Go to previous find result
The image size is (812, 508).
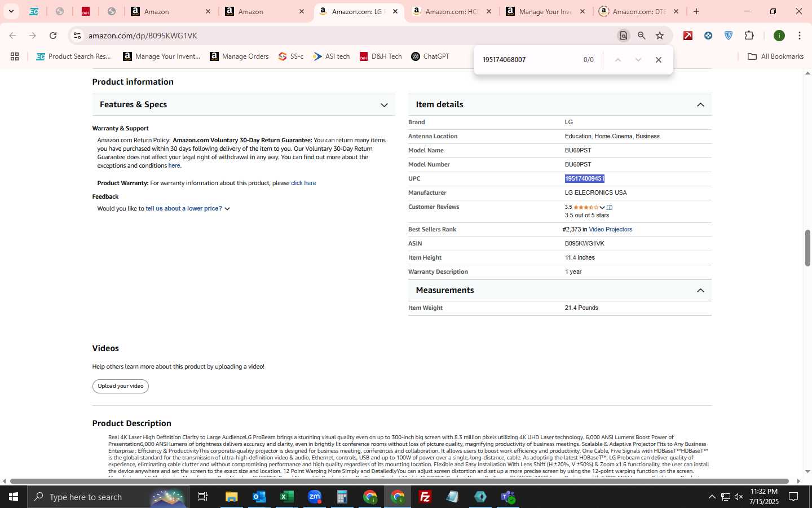coord(618,60)
